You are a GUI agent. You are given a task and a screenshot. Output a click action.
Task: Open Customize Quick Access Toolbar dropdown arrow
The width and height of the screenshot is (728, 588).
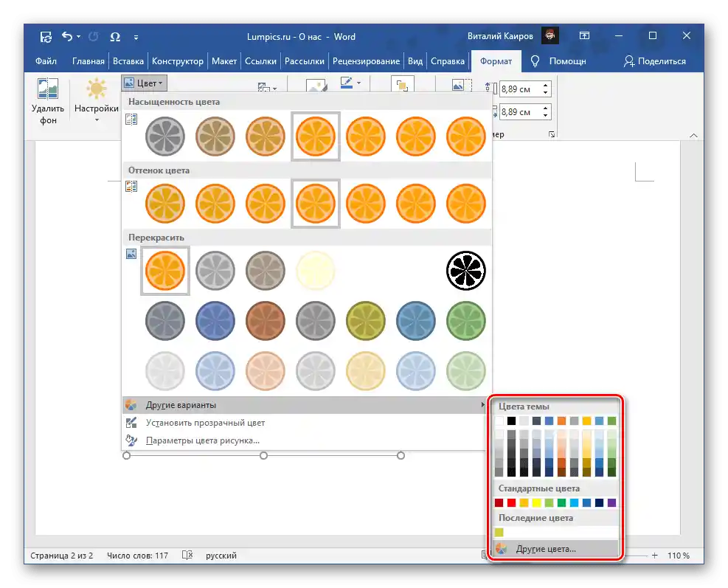(x=136, y=37)
